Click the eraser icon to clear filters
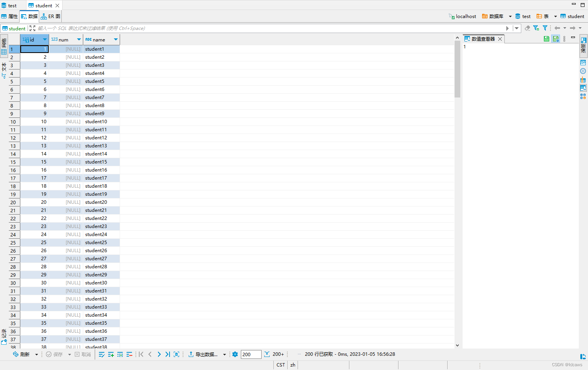Viewport: 588px width, 370px height. click(527, 28)
